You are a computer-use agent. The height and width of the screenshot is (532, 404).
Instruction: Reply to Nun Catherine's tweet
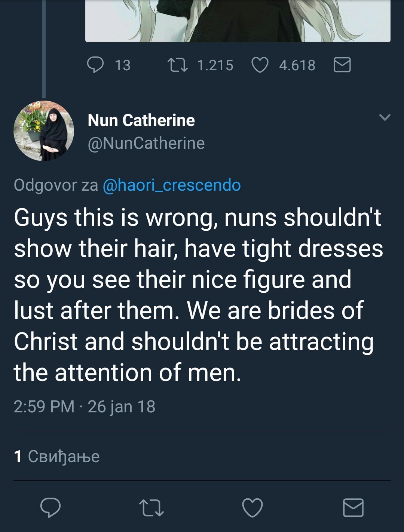50,508
